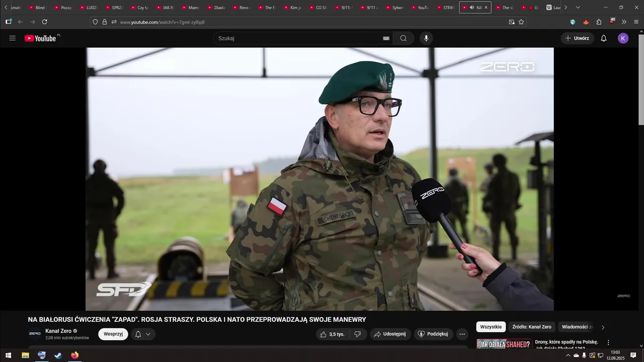The image size is (644, 362).
Task: Show more filter chips arrow
Action: [x=603, y=327]
